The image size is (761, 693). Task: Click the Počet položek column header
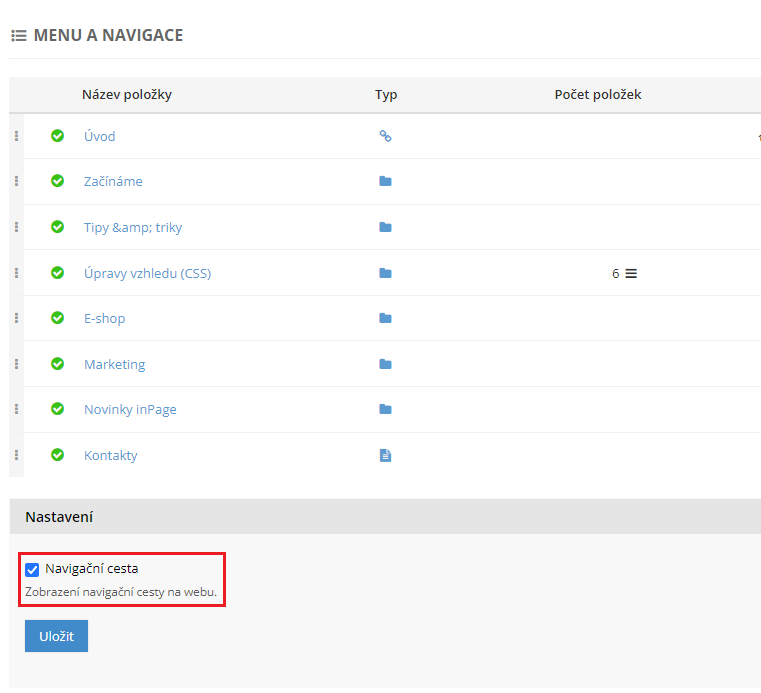(x=597, y=95)
